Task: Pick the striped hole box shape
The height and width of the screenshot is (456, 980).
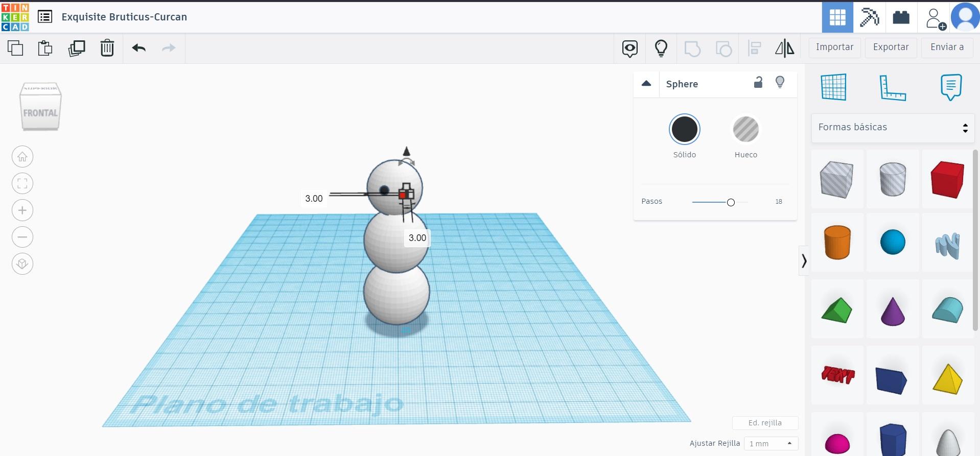Action: (837, 179)
